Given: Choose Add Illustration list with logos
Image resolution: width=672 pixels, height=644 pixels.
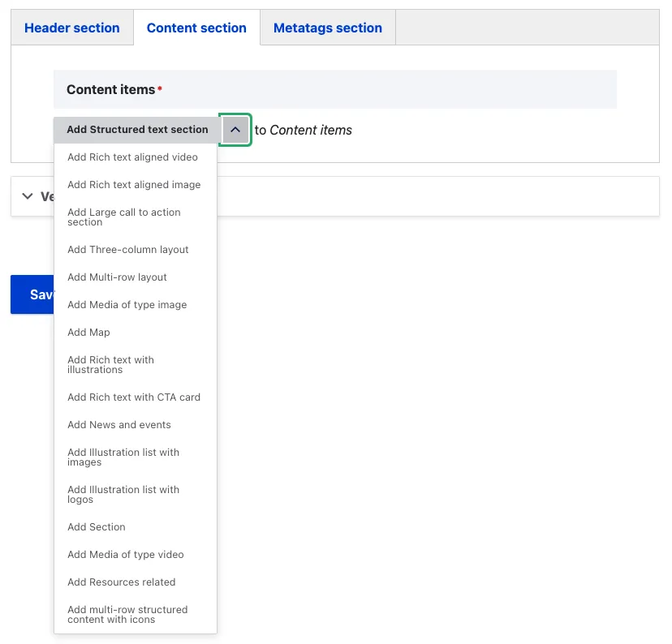Looking at the screenshot, I should (123, 495).
